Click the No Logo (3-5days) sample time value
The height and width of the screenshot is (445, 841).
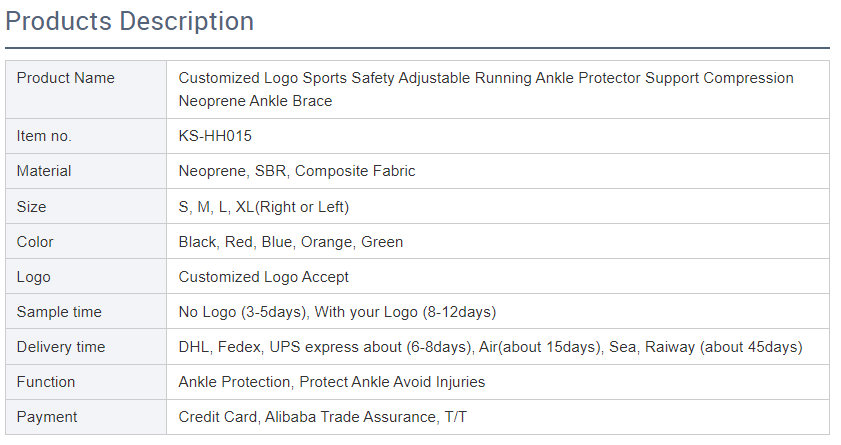click(337, 312)
